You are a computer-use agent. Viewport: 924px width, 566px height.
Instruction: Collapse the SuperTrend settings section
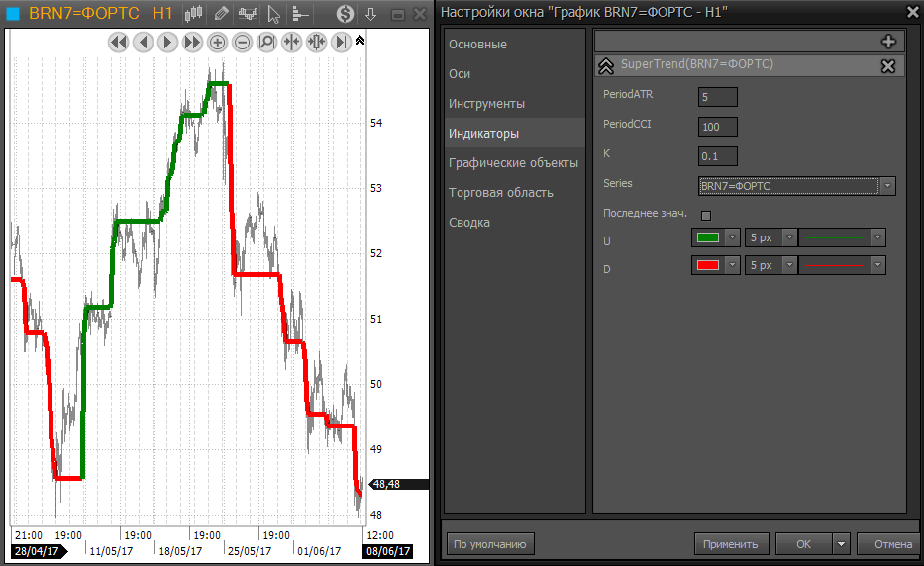click(606, 66)
